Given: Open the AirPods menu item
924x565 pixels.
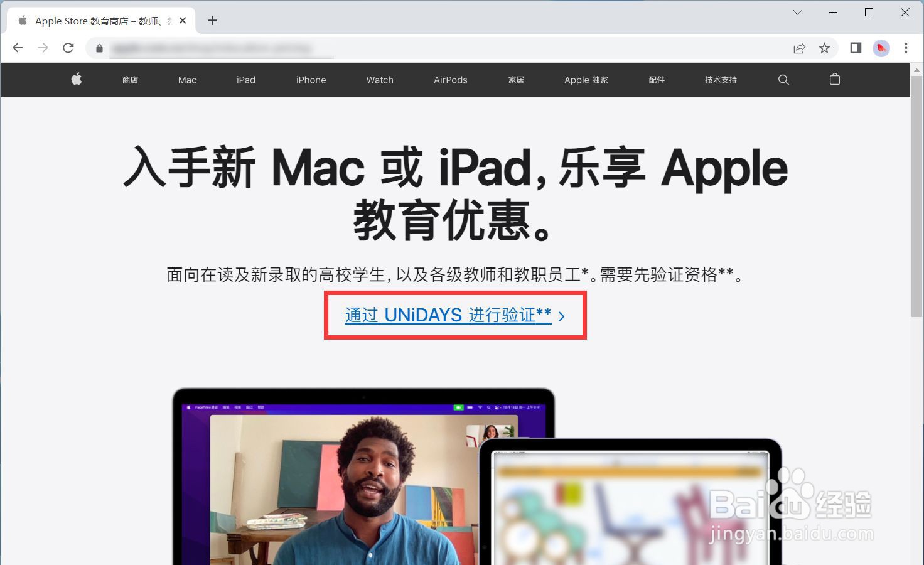Looking at the screenshot, I should [x=451, y=80].
